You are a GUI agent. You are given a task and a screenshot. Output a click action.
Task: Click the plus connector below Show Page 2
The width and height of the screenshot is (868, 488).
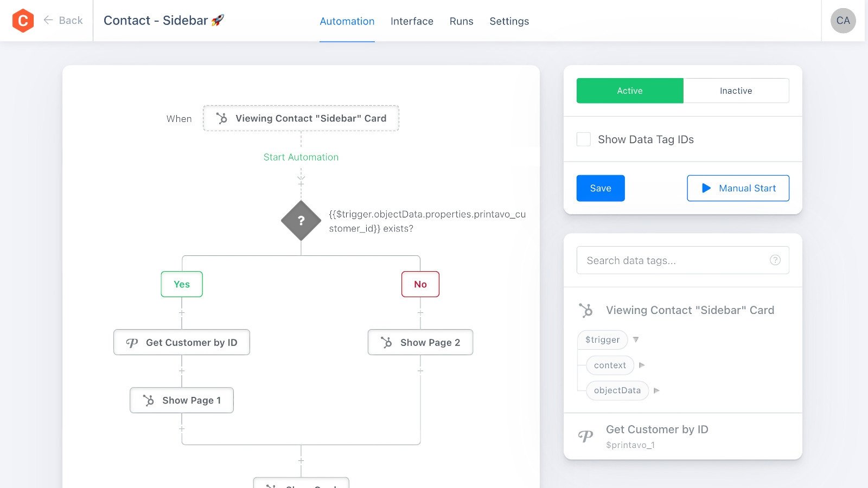click(x=420, y=371)
